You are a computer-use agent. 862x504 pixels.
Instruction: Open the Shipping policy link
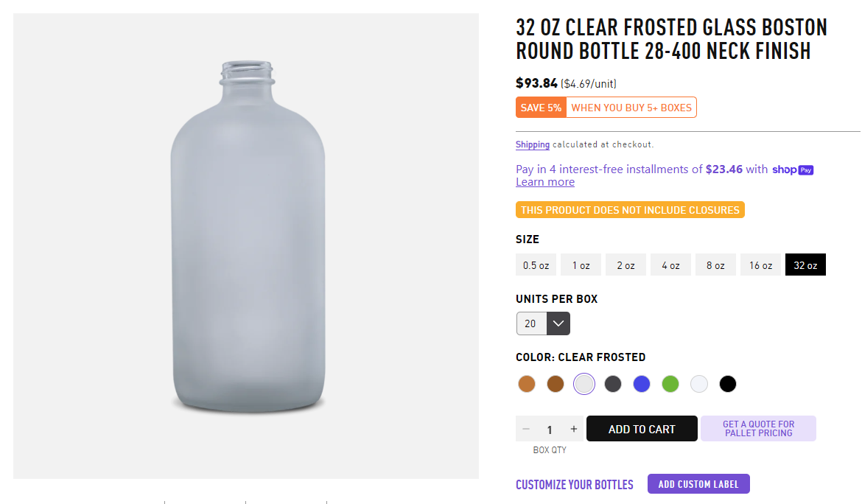tap(533, 144)
